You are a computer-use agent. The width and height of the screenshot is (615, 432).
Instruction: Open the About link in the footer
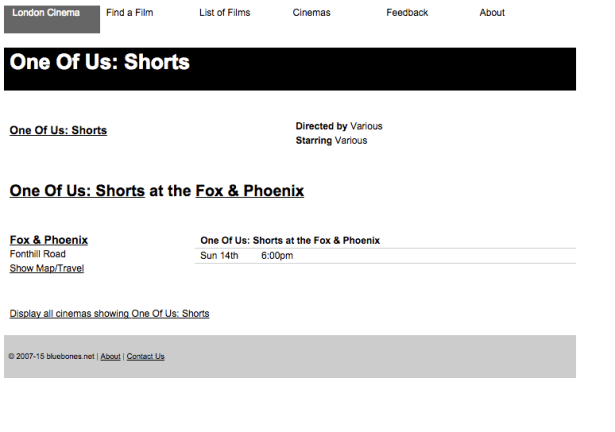(110, 357)
